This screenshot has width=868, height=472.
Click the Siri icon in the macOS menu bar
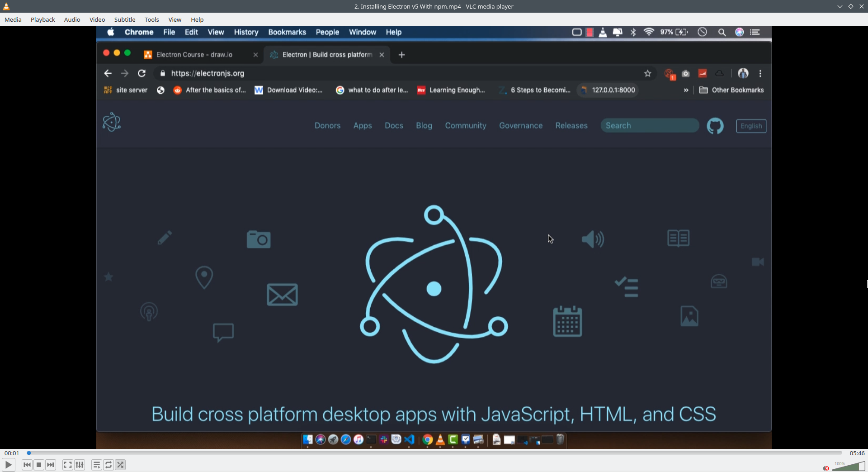tap(740, 32)
